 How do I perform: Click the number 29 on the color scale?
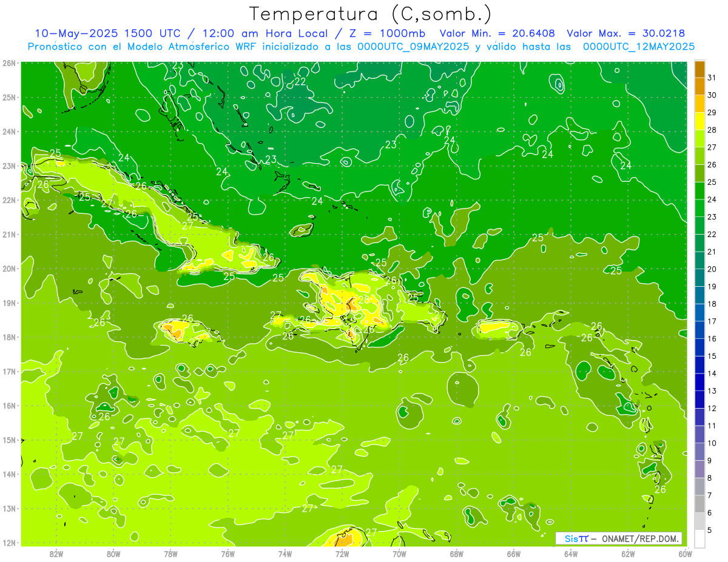coord(712,113)
